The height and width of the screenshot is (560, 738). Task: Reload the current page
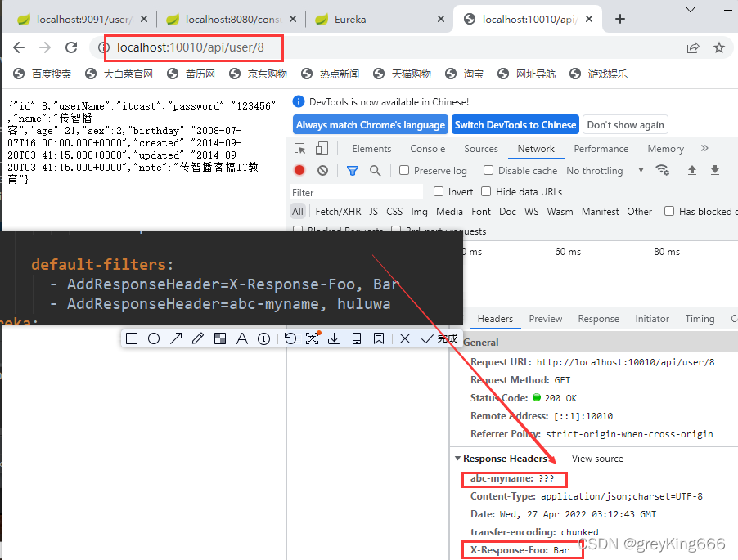point(71,47)
